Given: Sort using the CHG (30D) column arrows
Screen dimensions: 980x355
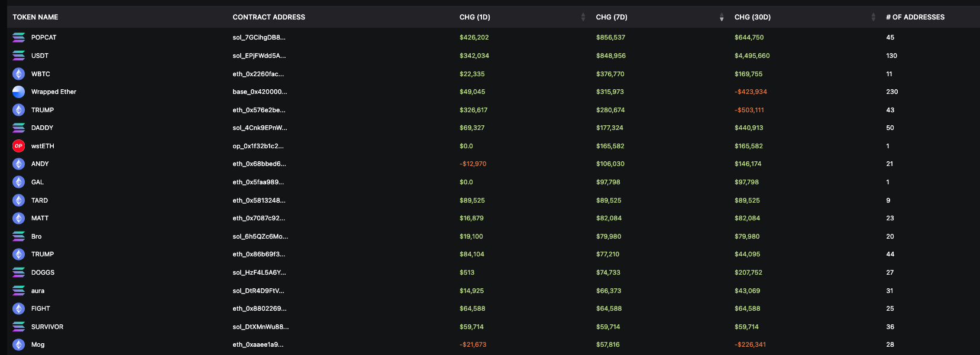Looking at the screenshot, I should [873, 17].
